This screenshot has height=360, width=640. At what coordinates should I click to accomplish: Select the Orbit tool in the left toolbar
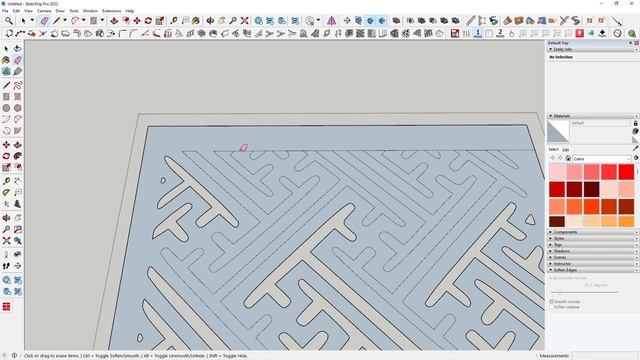click(x=6, y=218)
